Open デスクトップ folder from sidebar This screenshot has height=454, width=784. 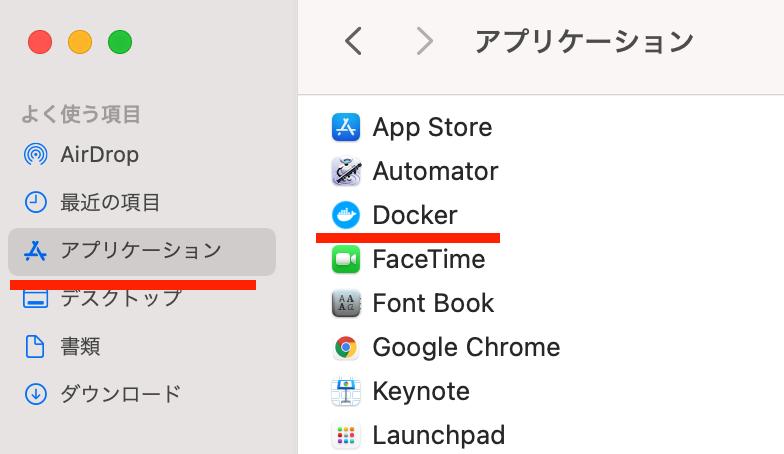point(120,298)
